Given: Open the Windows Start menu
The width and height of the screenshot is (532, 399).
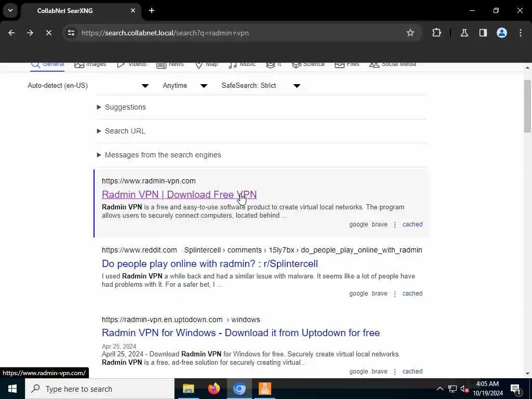Looking at the screenshot, I should click(x=12, y=389).
